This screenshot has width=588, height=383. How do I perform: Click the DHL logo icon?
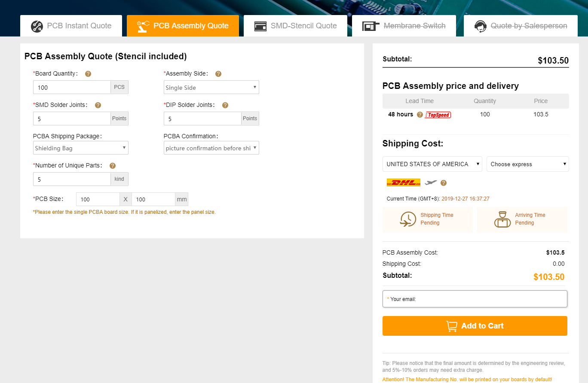(404, 182)
